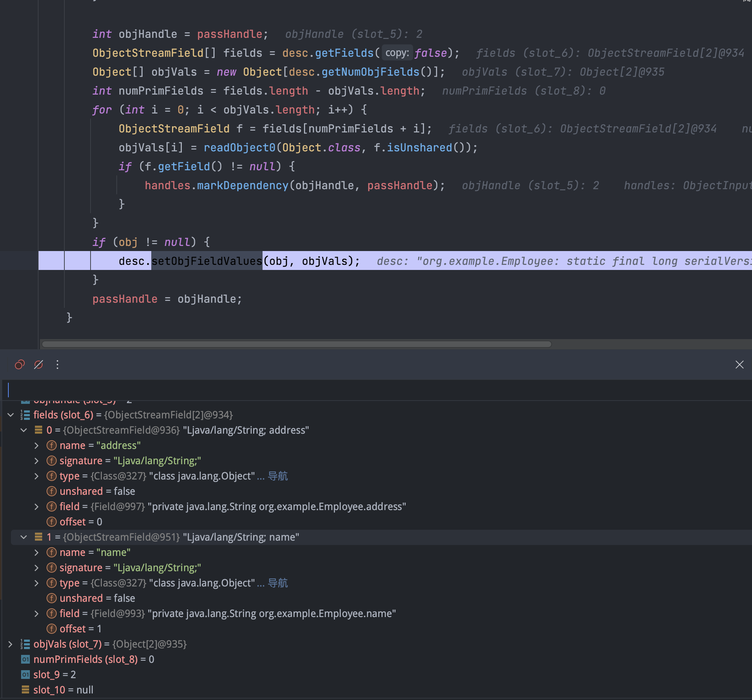Click the View Breakpoints red circles icon
The height and width of the screenshot is (700, 752).
pos(20,365)
